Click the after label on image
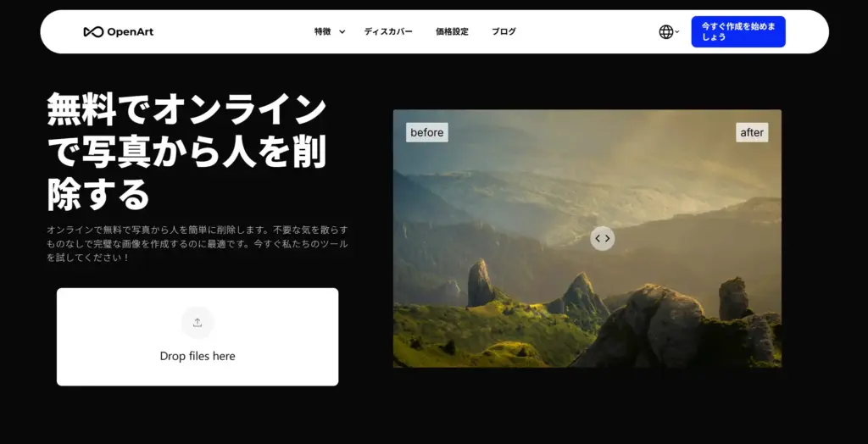The width and height of the screenshot is (868, 444). tap(752, 132)
